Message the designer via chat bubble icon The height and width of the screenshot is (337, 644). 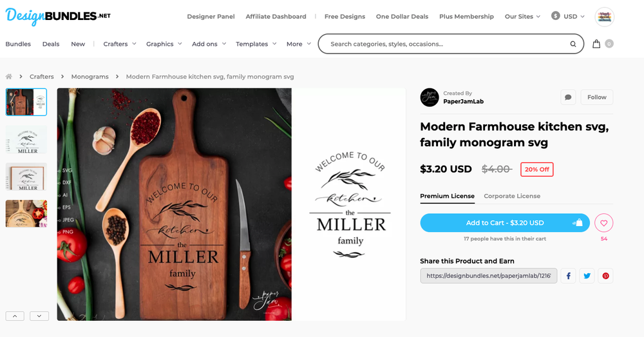(568, 97)
